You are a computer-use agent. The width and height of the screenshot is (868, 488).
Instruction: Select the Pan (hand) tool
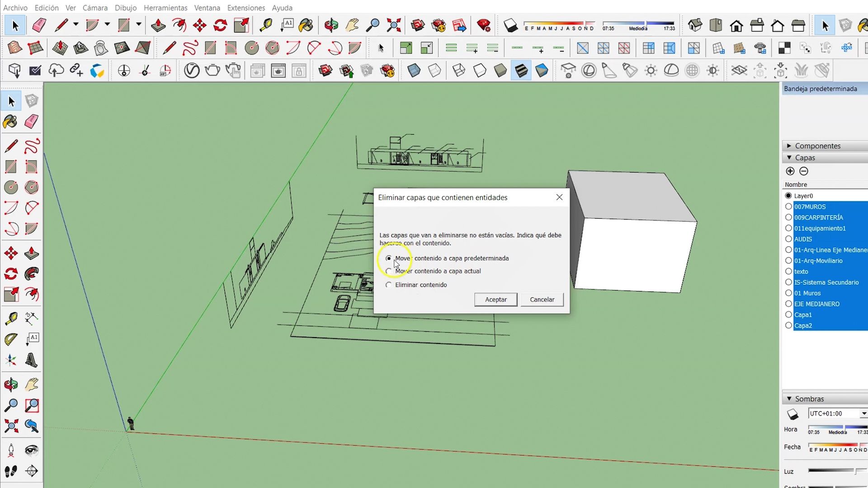point(352,25)
